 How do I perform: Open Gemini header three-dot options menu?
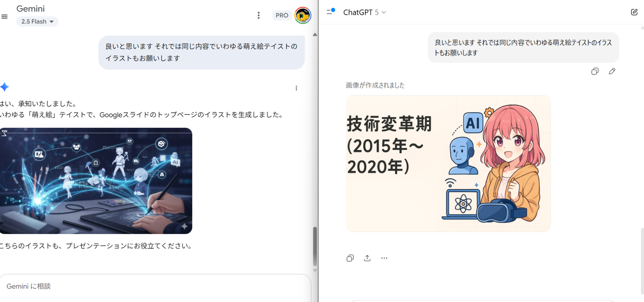(259, 16)
